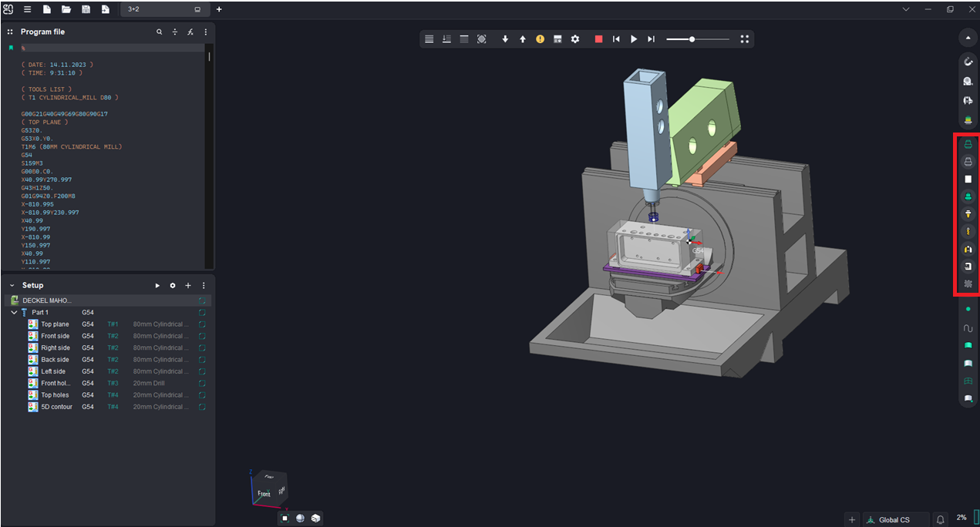The width and height of the screenshot is (980, 527).
Task: Toggle the white square visibility button on right sidebar
Action: 968,180
